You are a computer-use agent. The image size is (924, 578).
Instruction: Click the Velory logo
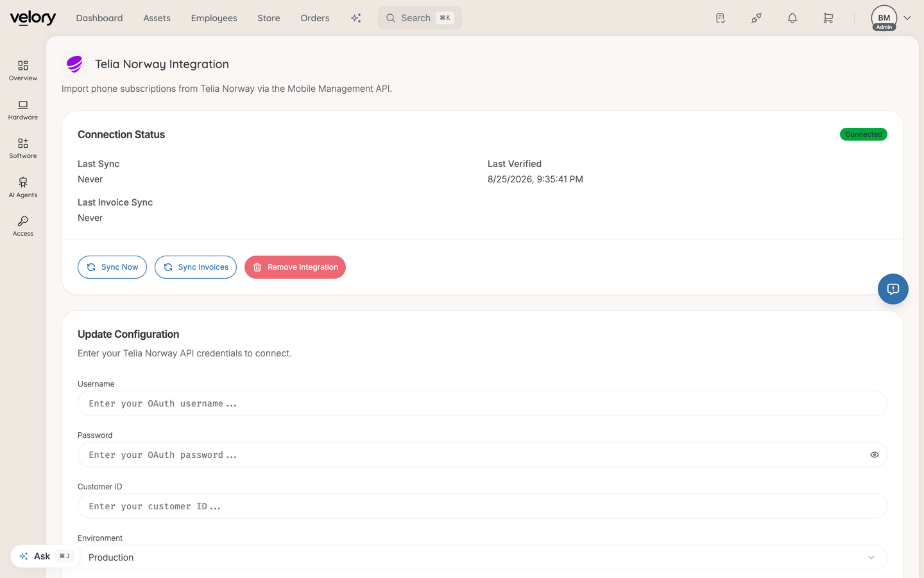pos(33,18)
